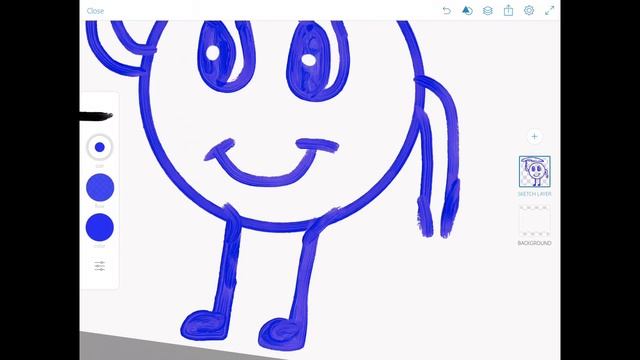
Task: Adjust brush flow control circle
Action: pos(100,187)
